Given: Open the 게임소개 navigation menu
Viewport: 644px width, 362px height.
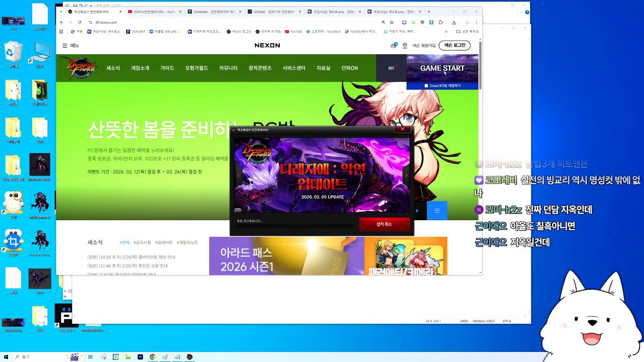Looking at the screenshot, I should click(x=140, y=68).
